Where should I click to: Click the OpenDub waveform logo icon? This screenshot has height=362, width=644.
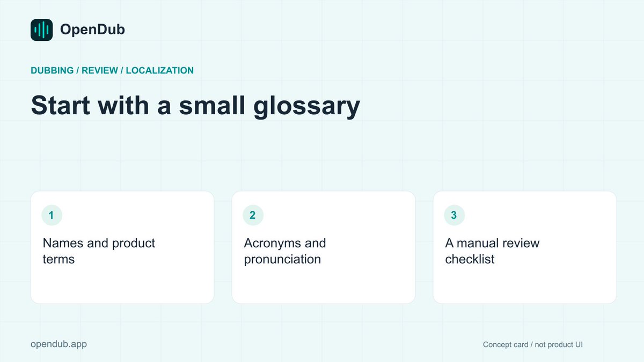pos(41,29)
